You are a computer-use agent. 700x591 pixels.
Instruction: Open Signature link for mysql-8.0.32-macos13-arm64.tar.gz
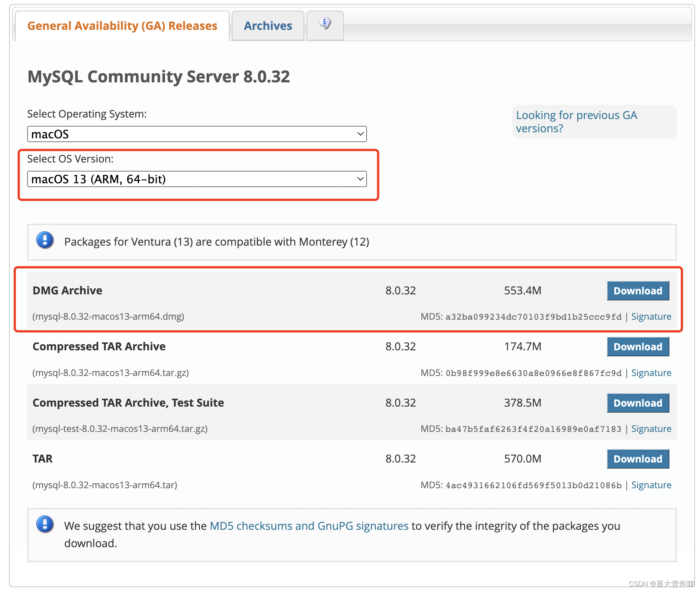click(x=651, y=373)
